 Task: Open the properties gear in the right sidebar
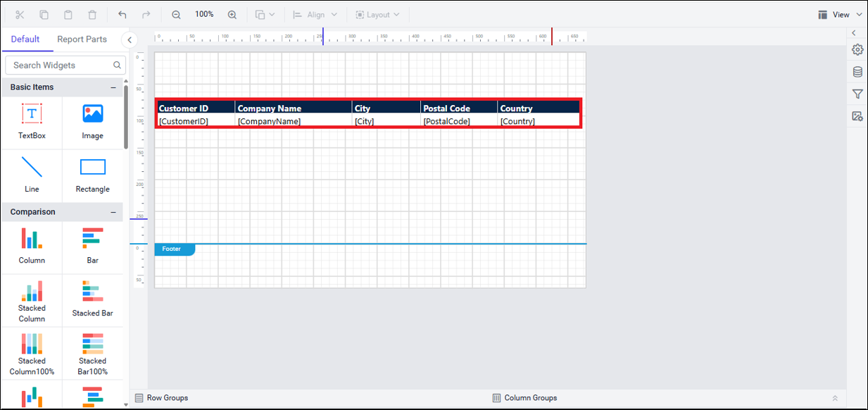(857, 49)
